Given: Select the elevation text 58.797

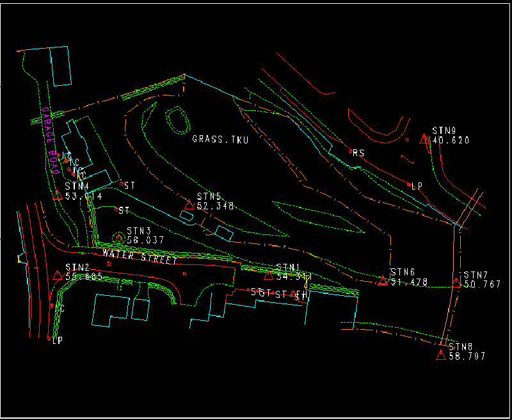Looking at the screenshot, I should pyautogui.click(x=467, y=356).
